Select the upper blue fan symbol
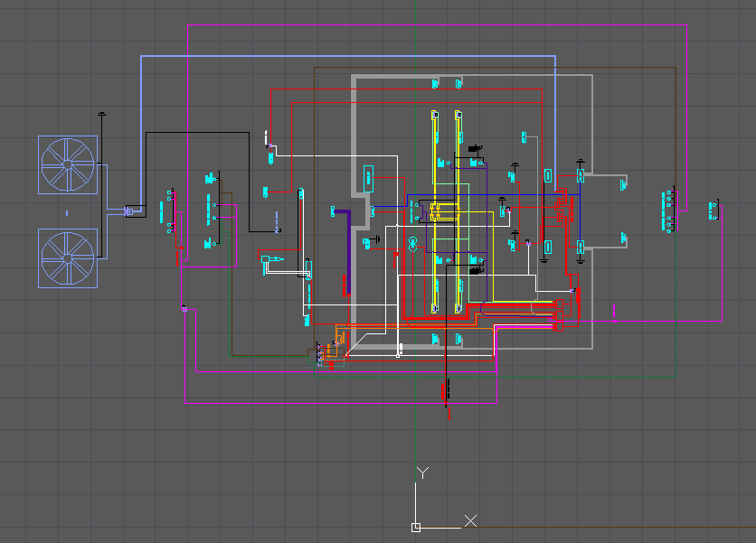 point(66,165)
